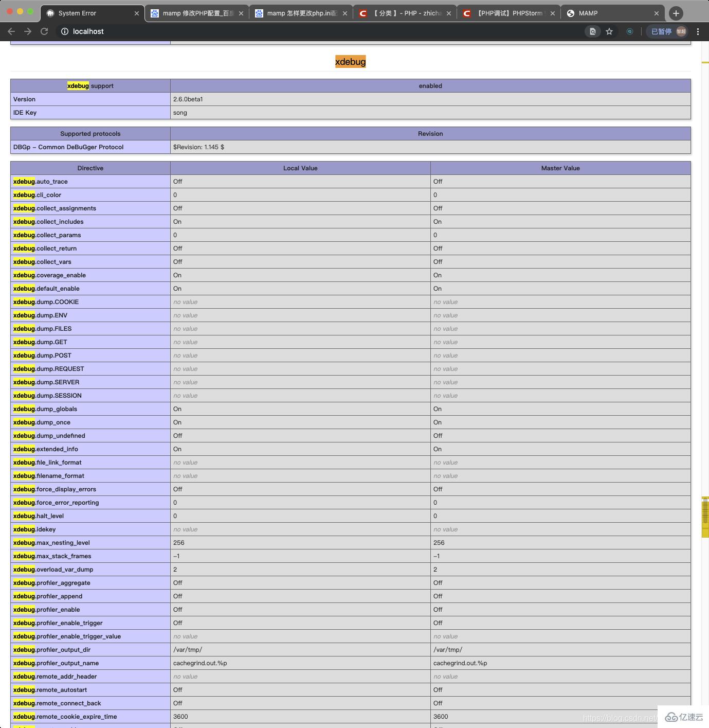Click local value 3600 for remote_cookie_expire_time
Image resolution: width=709 pixels, height=728 pixels.
180,717
